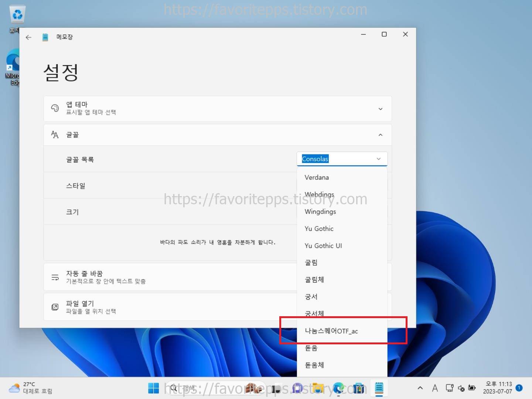Click the IME language 'A' indicator
532x399 pixels.
click(435, 388)
